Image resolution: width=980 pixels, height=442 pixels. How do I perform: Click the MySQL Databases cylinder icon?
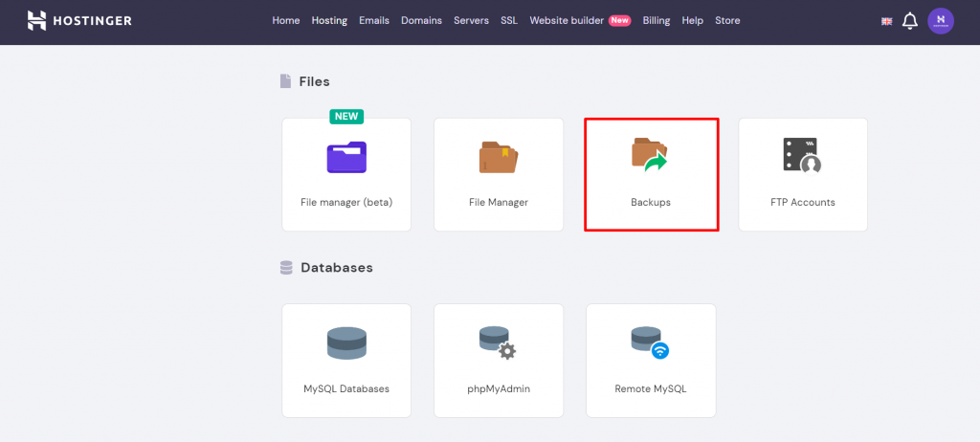(x=346, y=343)
